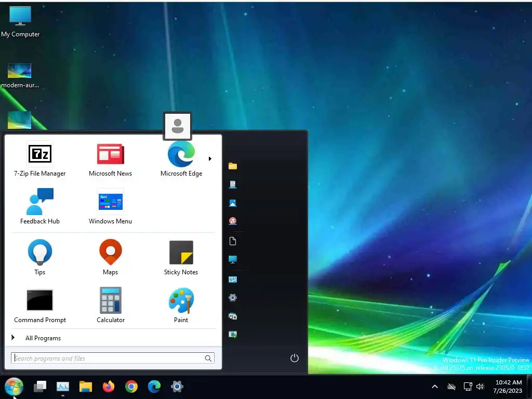Open Windows Menu app
This screenshot has width=532, height=399.
coord(110,206)
